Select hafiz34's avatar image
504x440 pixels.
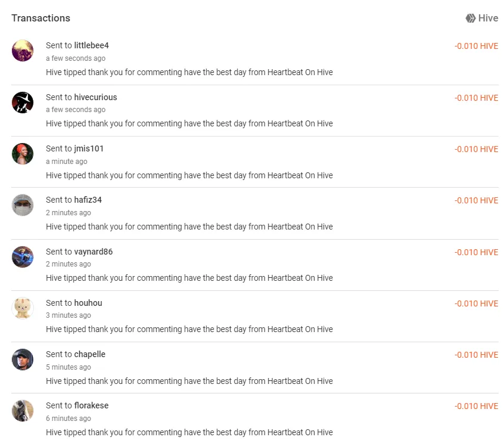pyautogui.click(x=23, y=205)
